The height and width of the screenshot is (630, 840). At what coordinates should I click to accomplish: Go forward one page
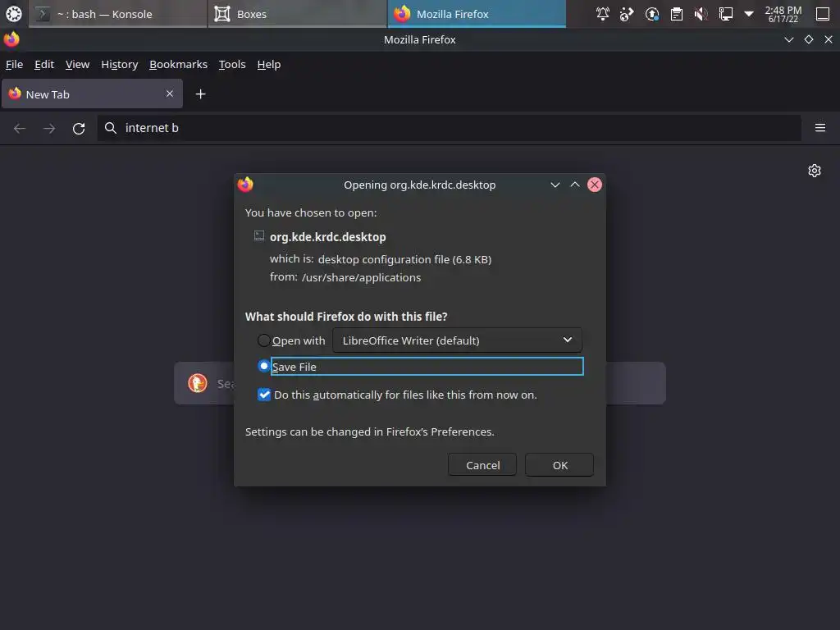pyautogui.click(x=49, y=128)
